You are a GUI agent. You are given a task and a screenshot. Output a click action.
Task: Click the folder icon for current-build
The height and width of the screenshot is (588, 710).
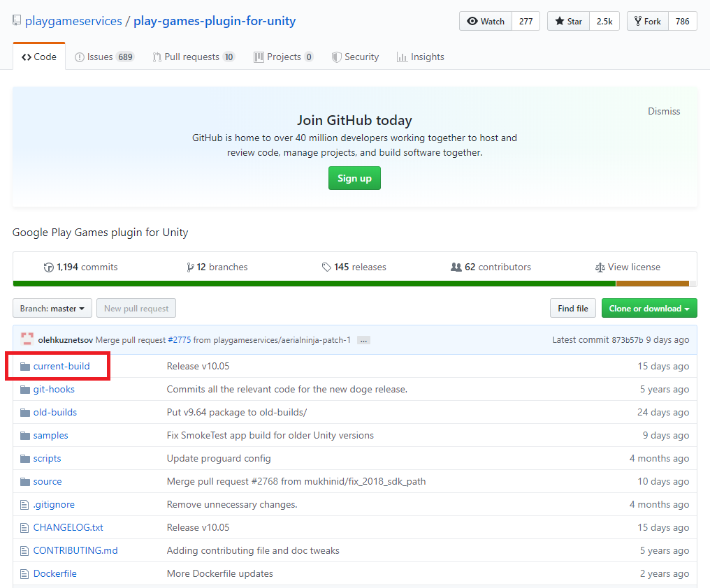pyautogui.click(x=25, y=366)
